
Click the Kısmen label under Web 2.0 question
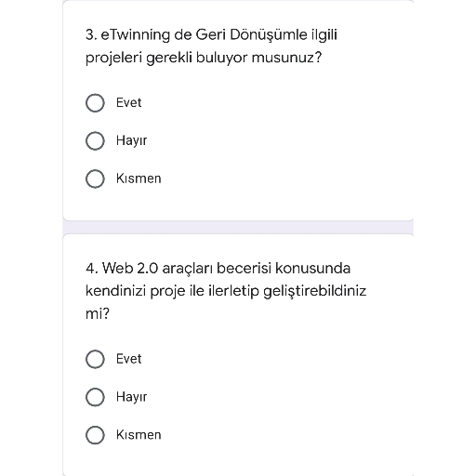coord(139,435)
